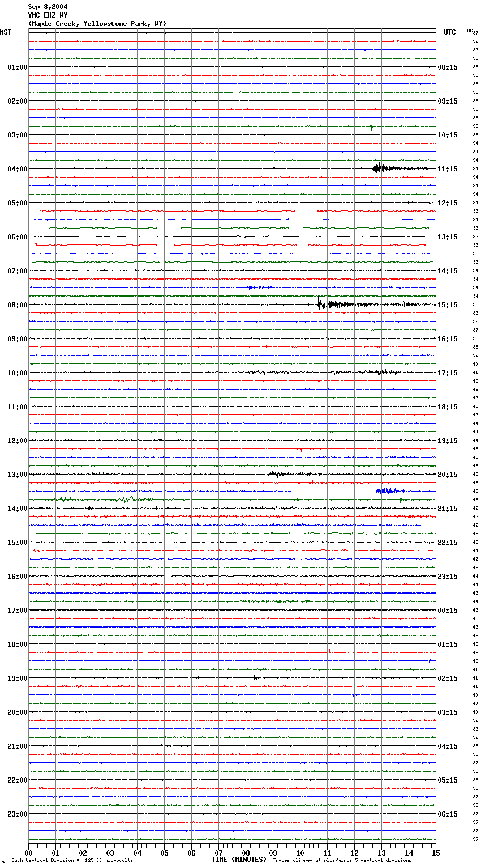Click minute axis tick label '03'
The image size is (481, 868).
point(110,853)
